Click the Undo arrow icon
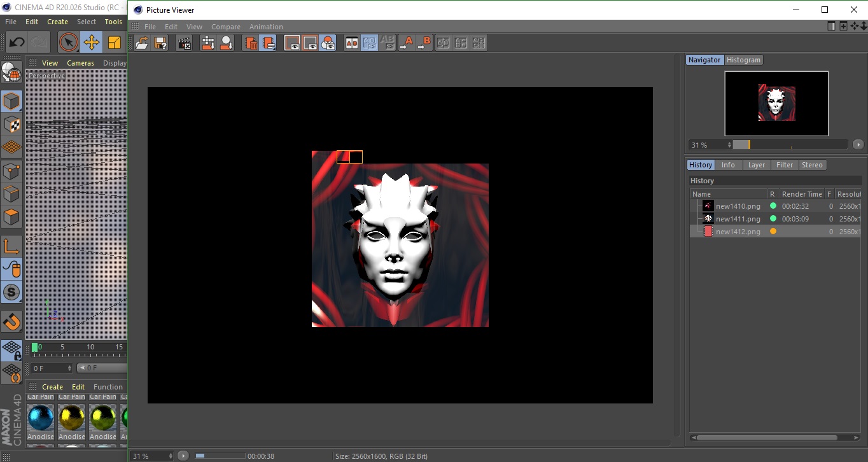Image resolution: width=868 pixels, height=462 pixels. point(17,43)
